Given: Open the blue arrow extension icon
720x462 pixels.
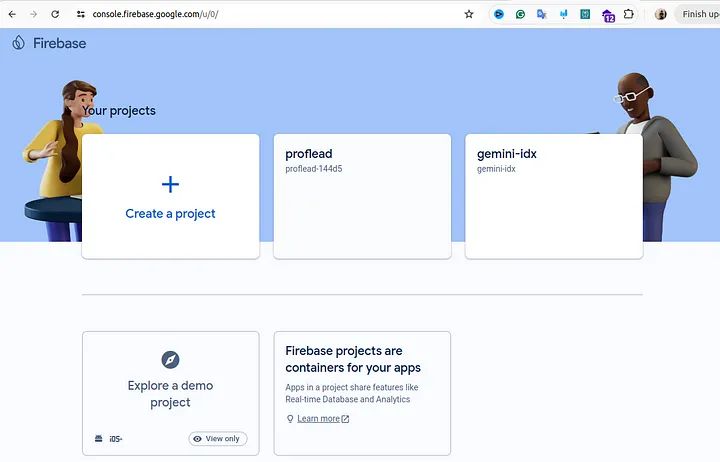Looking at the screenshot, I should click(499, 14).
